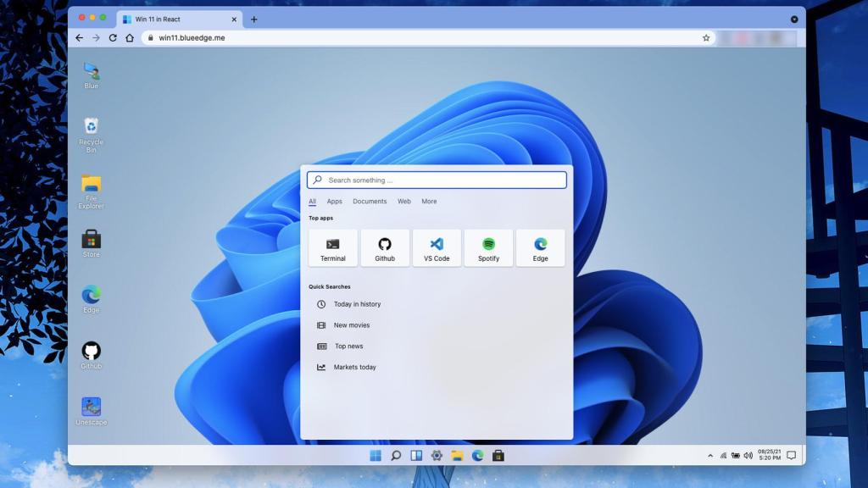The height and width of the screenshot is (488, 868).
Task: Click the search input field
Action: [437, 180]
